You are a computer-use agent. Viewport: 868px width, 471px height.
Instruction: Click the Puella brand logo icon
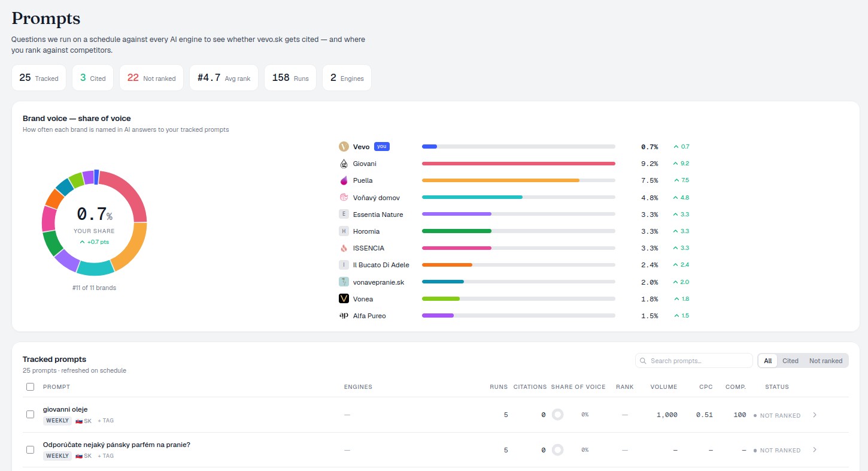pyautogui.click(x=344, y=180)
